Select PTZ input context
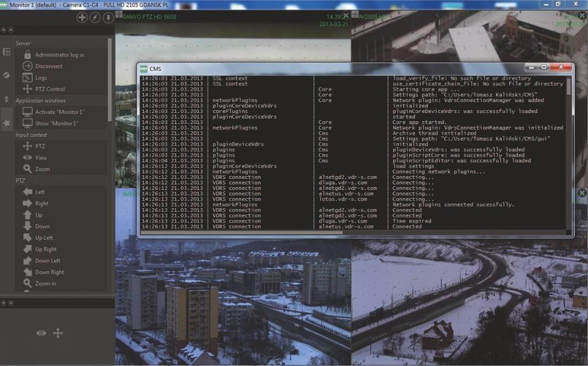 tap(40, 146)
